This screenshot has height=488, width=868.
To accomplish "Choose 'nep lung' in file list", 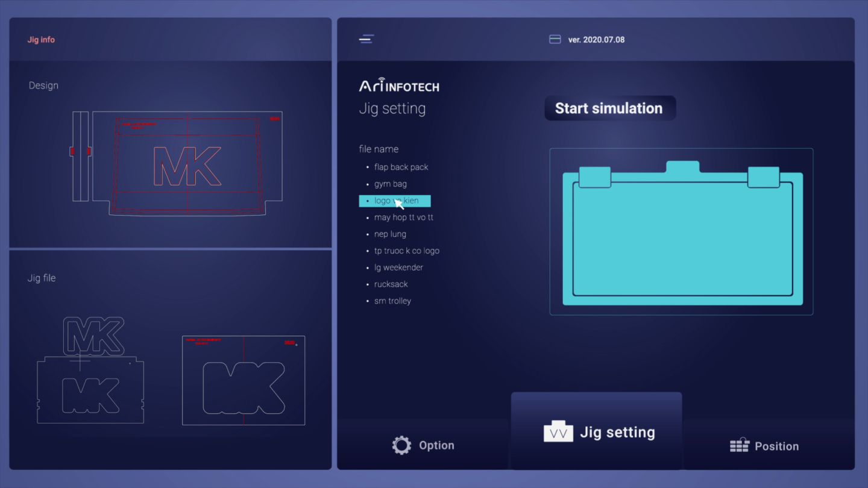I will tap(390, 234).
